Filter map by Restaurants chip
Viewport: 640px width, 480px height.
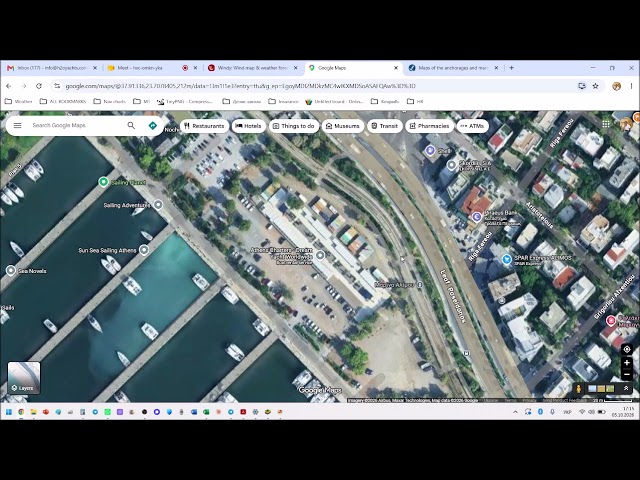tap(204, 126)
